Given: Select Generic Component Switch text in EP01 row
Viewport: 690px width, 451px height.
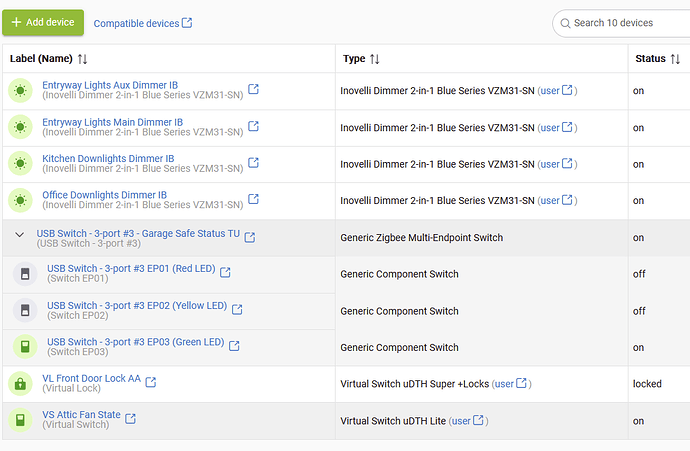Looking at the screenshot, I should tap(399, 274).
